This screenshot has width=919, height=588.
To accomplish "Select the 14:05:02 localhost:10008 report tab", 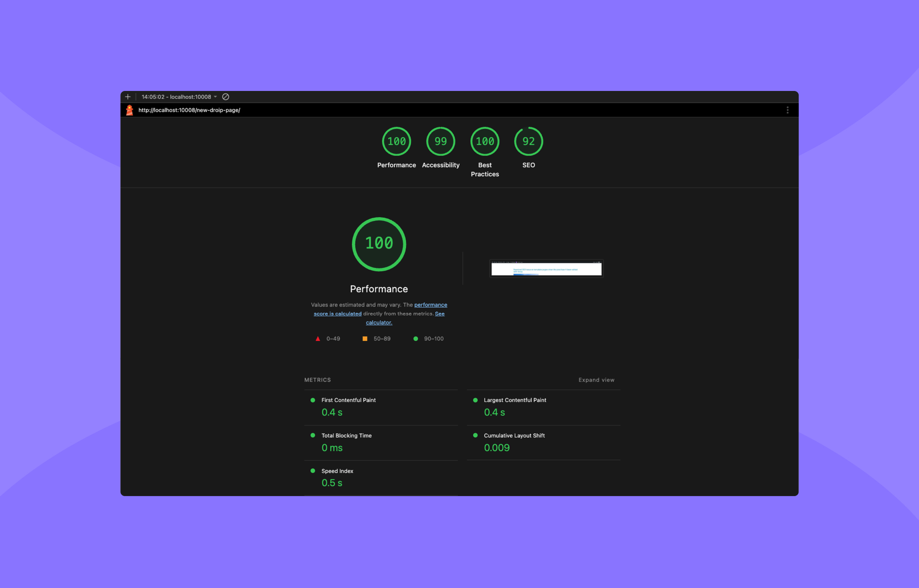I will click(177, 96).
